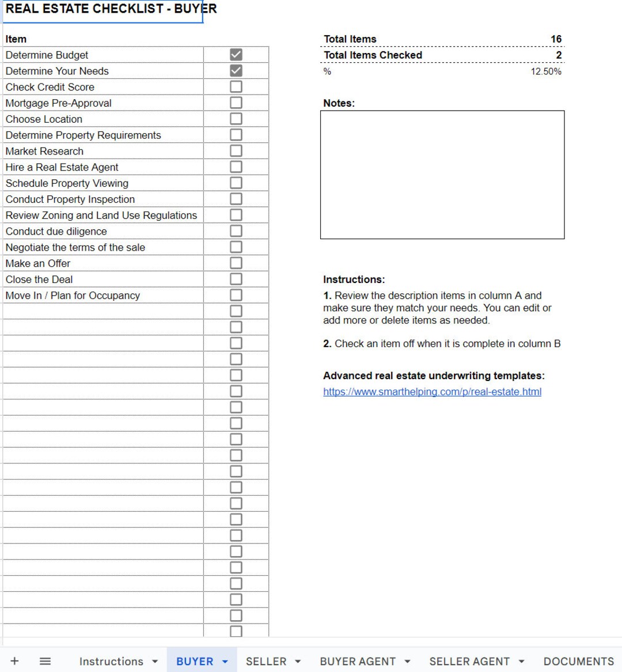622x672 pixels.
Task: Tick the Move In / Plan for Occupancy box
Action: pos(236,295)
